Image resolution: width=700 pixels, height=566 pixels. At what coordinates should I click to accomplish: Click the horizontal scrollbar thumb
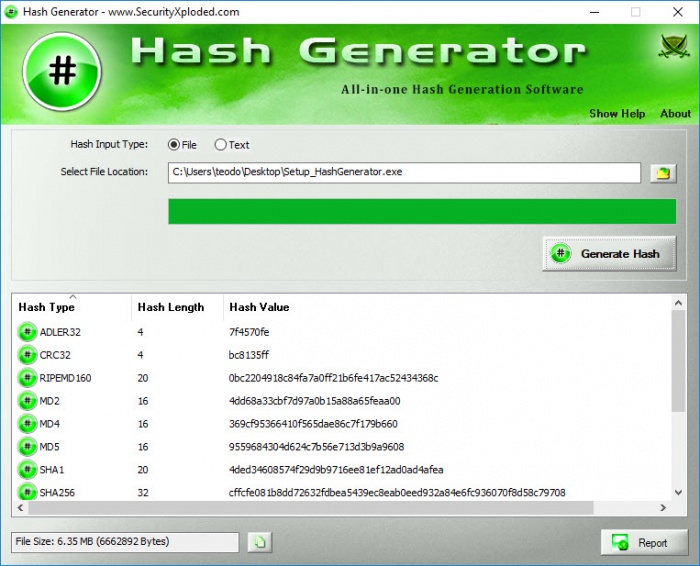tap(311, 508)
